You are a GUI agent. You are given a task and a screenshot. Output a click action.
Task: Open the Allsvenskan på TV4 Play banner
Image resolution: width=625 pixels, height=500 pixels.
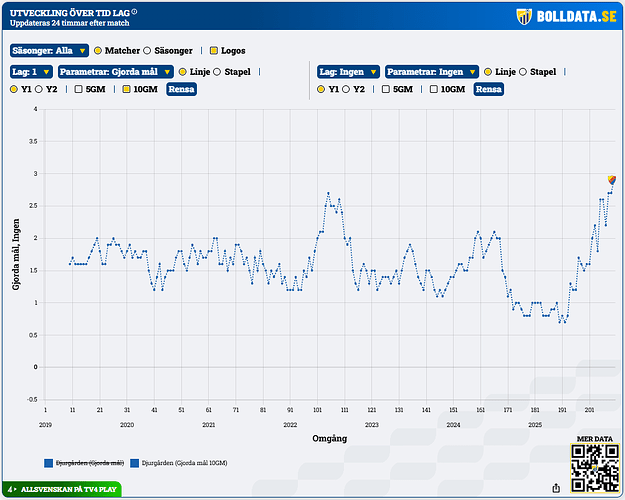[x=63, y=490]
